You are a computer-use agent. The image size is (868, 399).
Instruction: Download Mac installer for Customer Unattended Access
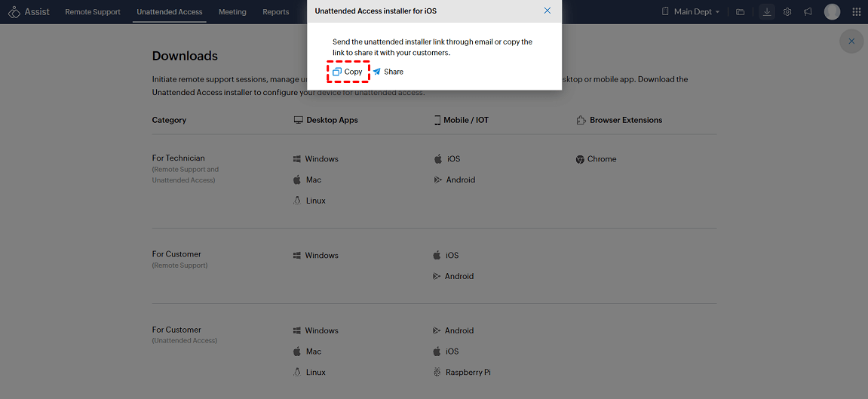[x=307, y=351]
